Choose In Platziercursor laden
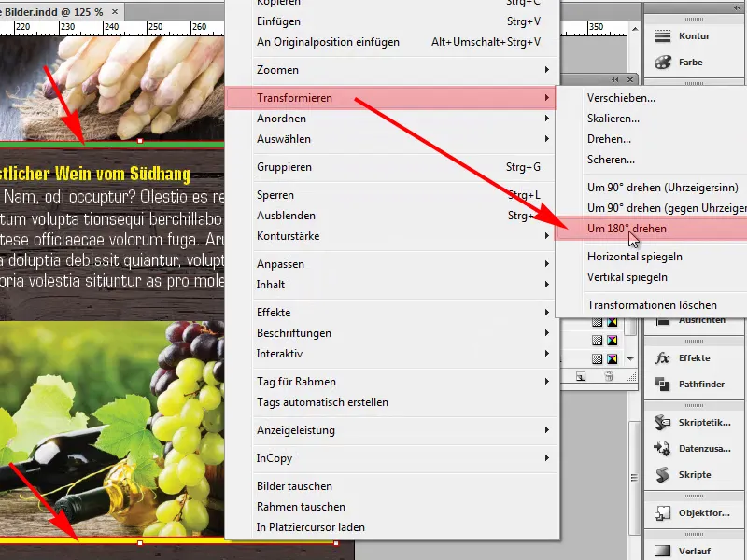 (391, 527)
